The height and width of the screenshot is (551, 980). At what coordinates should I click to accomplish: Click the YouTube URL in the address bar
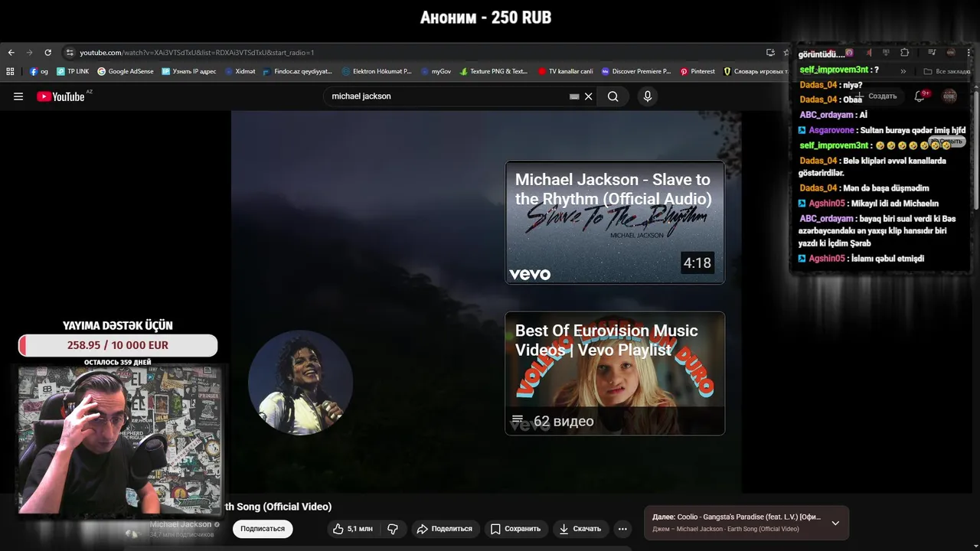coord(197,53)
